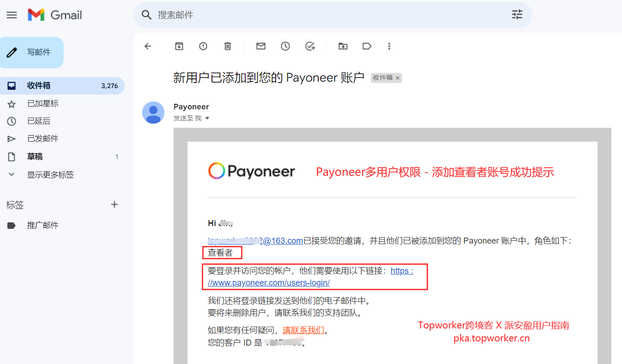The width and height of the screenshot is (622, 364).
Task: Open the 收件箱 inbox folder
Action: click(62, 86)
